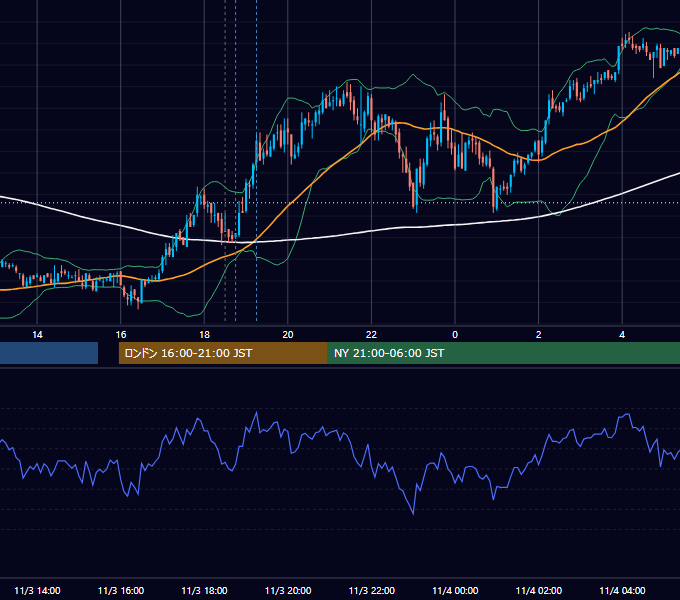The width and height of the screenshot is (680, 600).
Task: Click the 11/4 02:00 time label
Action: [x=539, y=590]
